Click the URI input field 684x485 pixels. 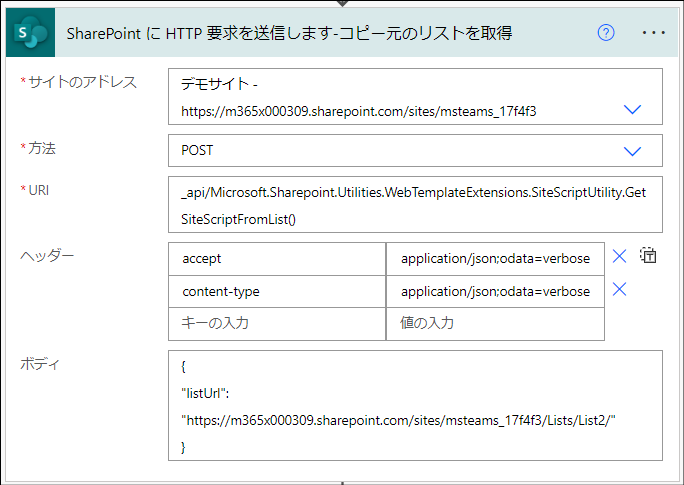[x=415, y=205]
